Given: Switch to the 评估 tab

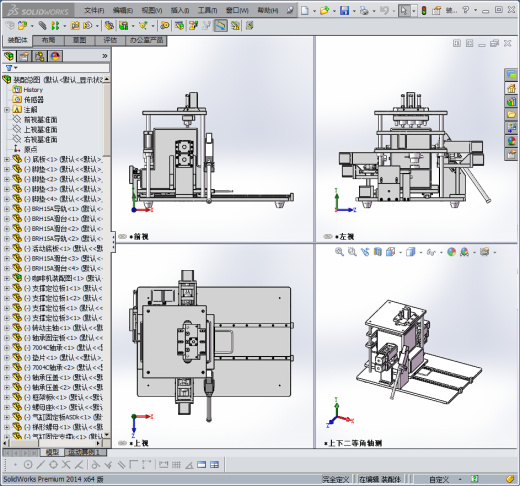Looking at the screenshot, I should pyautogui.click(x=110, y=40).
